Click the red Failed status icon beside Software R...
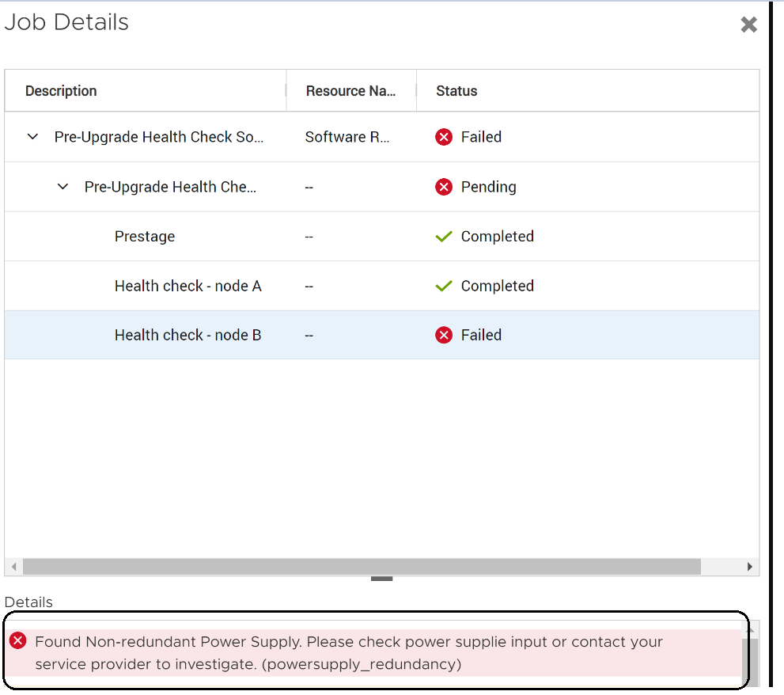The height and width of the screenshot is (695, 784). click(443, 136)
